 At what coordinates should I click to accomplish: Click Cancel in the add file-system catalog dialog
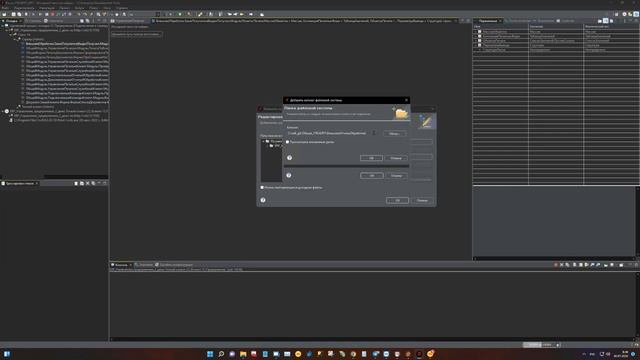click(x=396, y=158)
